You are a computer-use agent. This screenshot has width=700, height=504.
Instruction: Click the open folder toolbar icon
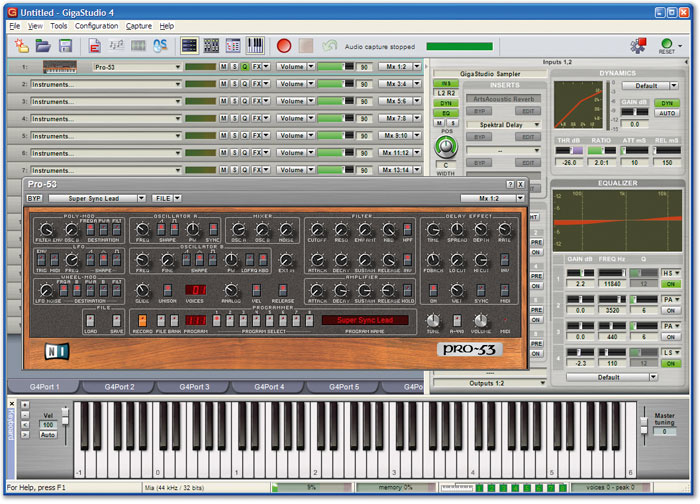(x=43, y=46)
